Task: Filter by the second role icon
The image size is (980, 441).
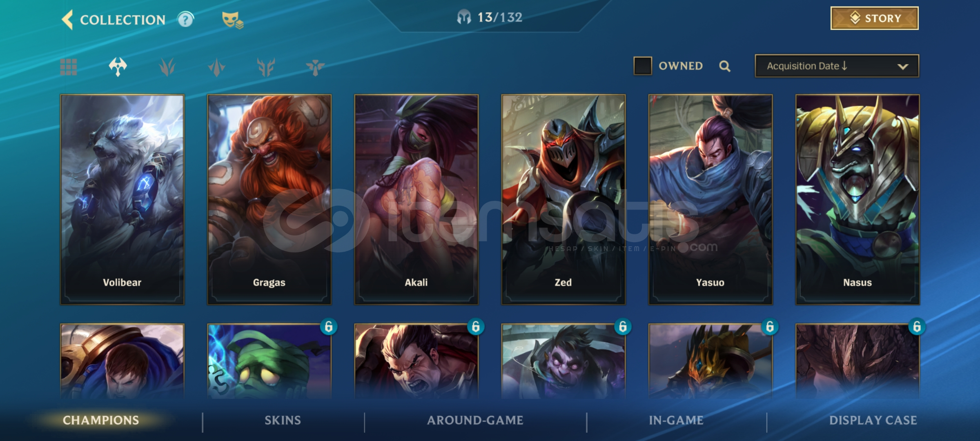Action: [x=167, y=67]
